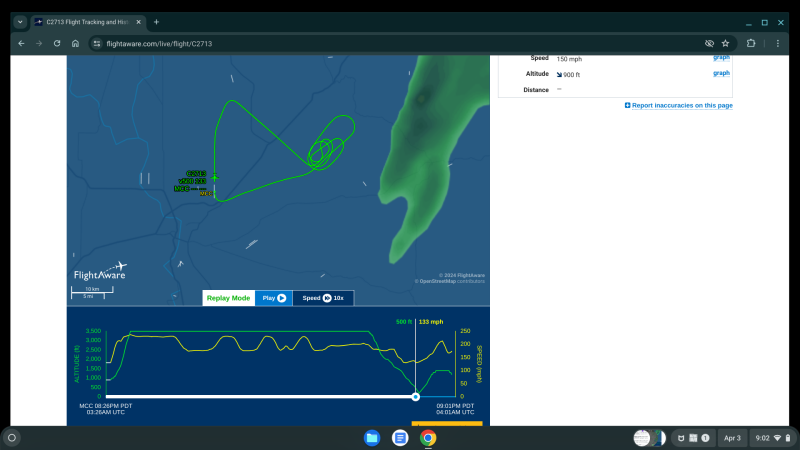Viewport: 800px width, 450px height.
Task: Open the Docs app in shelf
Action: 400,438
